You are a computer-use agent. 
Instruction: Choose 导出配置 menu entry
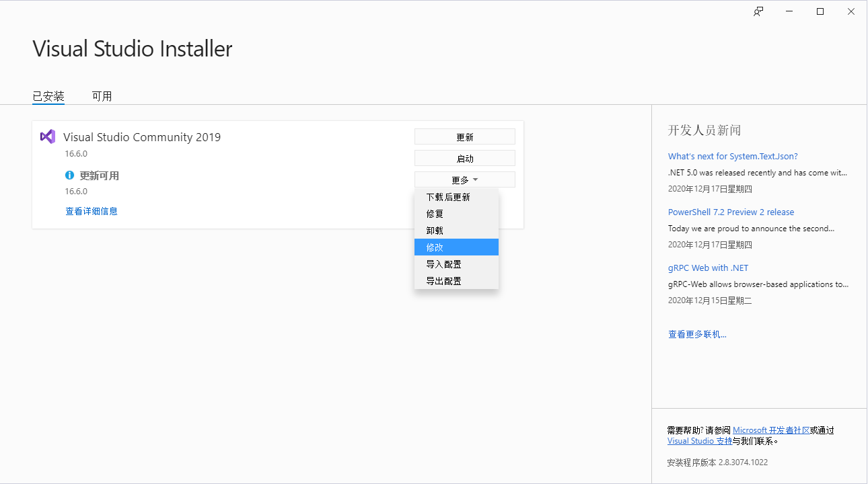(x=456, y=281)
